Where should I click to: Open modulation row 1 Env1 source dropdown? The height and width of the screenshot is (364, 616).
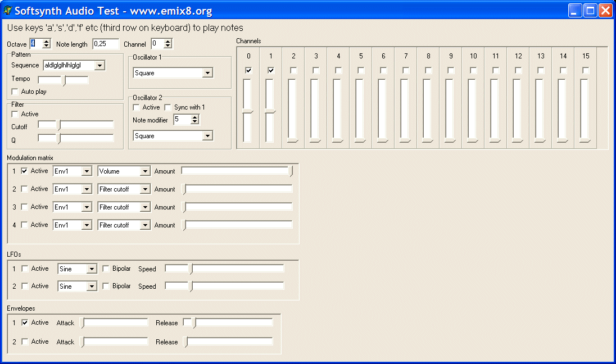tap(87, 171)
